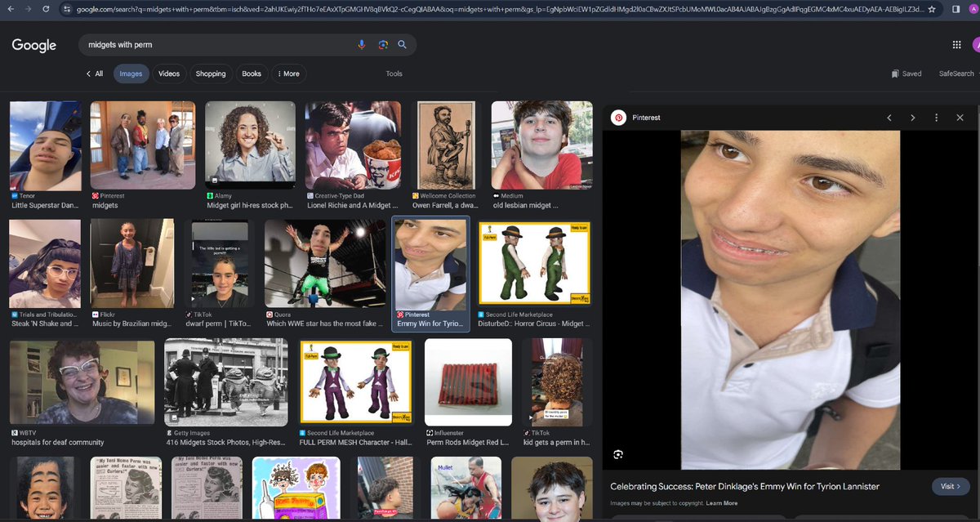
Task: Open the Flickr 'Music by Brazilian' thumbnail
Action: (131, 263)
